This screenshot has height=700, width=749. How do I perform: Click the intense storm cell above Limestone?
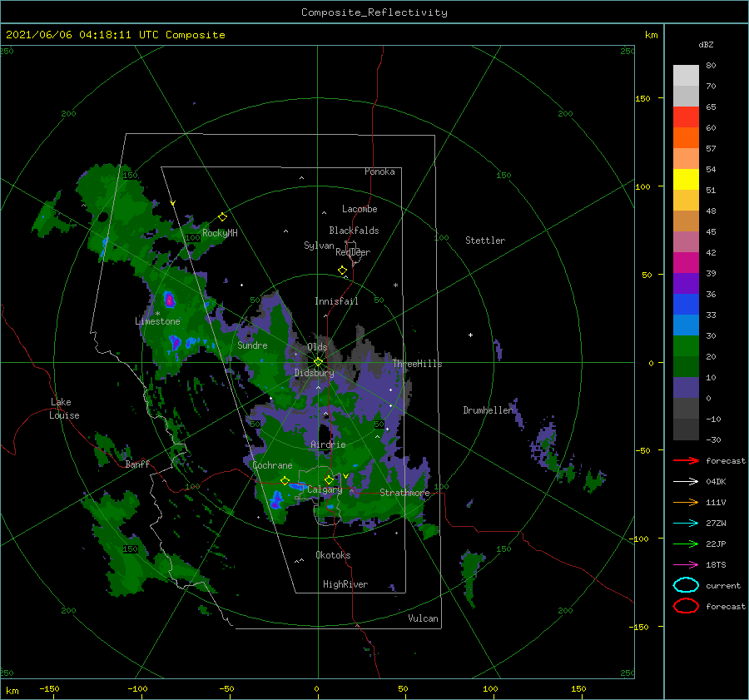click(170, 300)
